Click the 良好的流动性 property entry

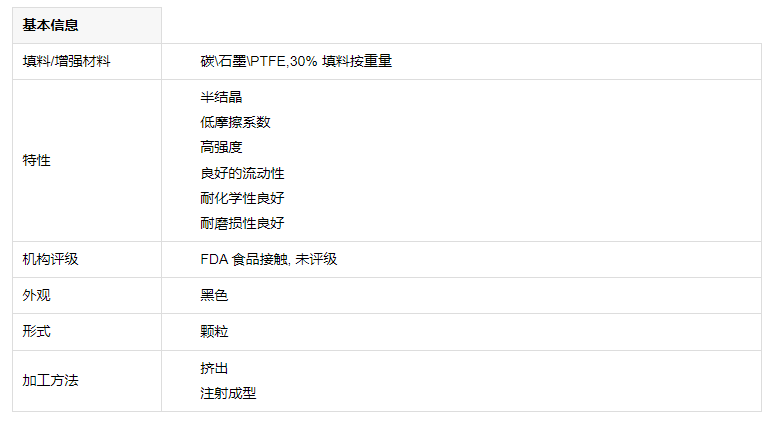(x=242, y=173)
